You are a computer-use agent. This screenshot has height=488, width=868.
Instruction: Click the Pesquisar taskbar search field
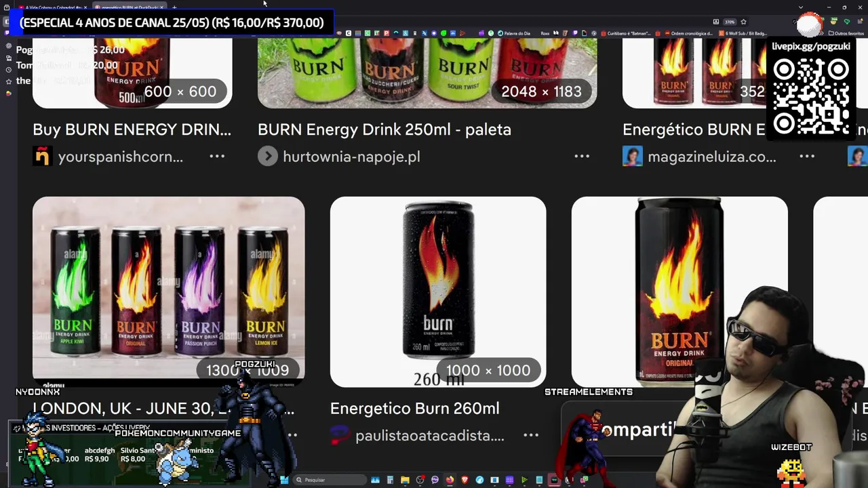click(330, 480)
